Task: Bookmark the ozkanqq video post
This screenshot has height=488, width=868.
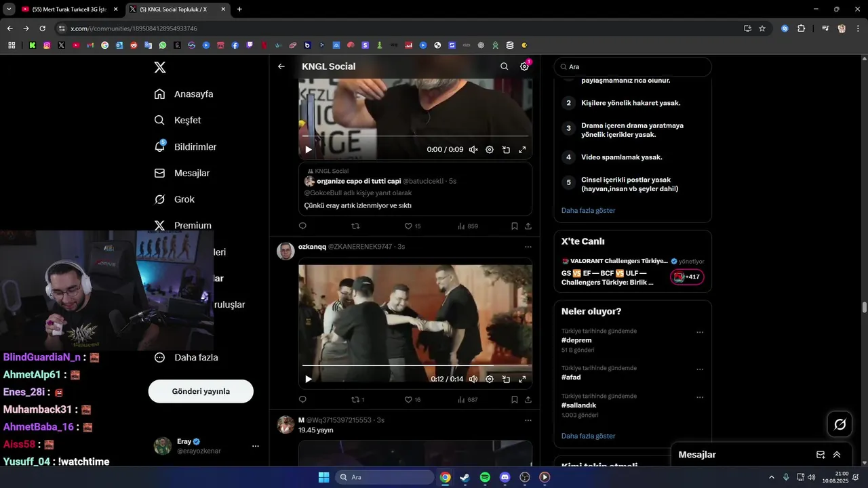Action: click(x=514, y=400)
